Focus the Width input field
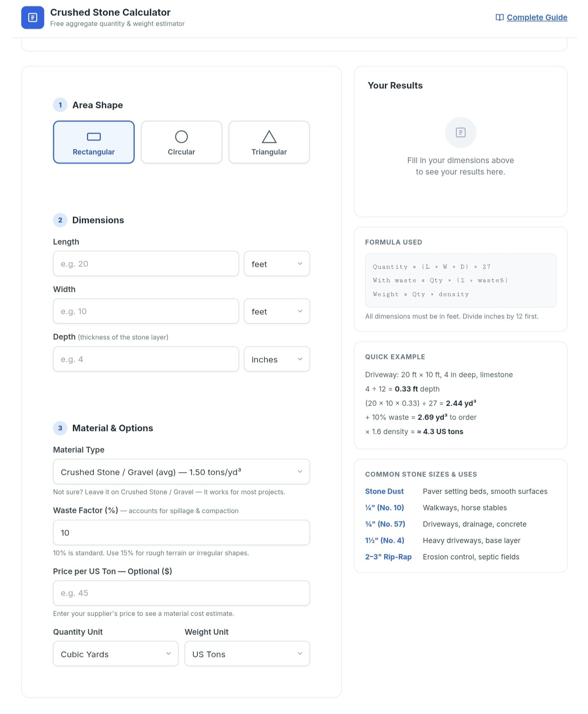The image size is (588, 714). pyautogui.click(x=146, y=311)
